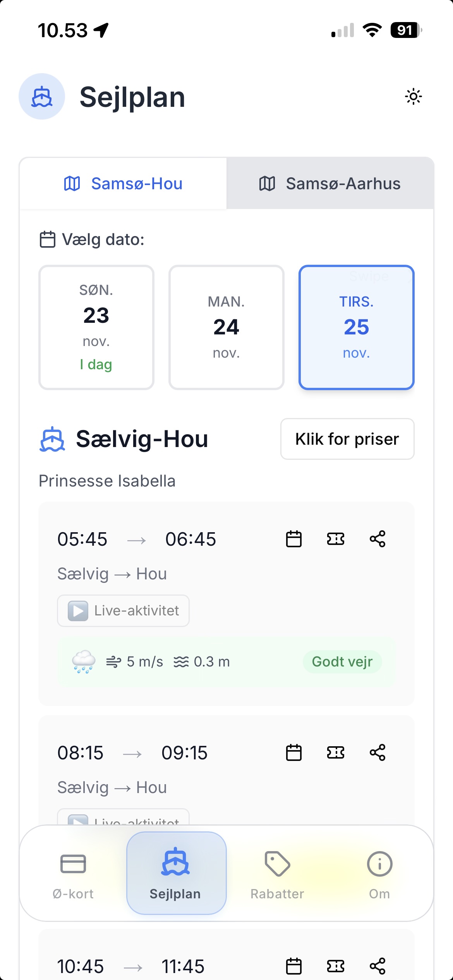The width and height of the screenshot is (453, 980).
Task: Share the 10:45 departure
Action: [377, 966]
